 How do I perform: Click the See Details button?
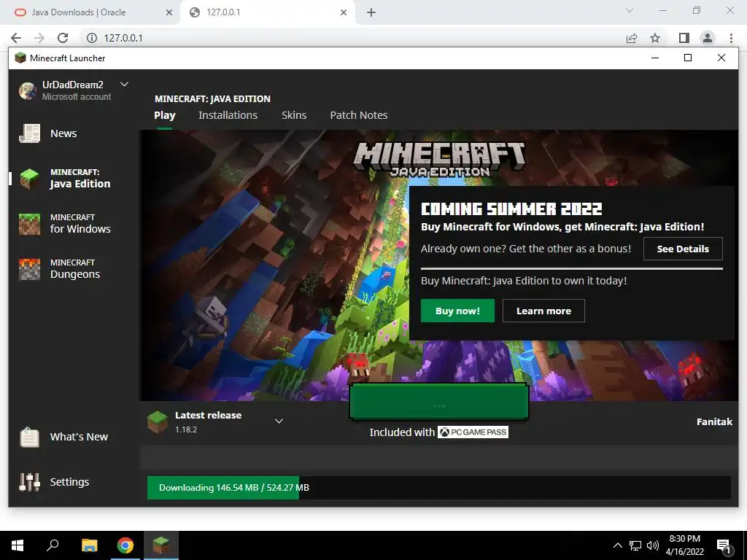coord(683,249)
